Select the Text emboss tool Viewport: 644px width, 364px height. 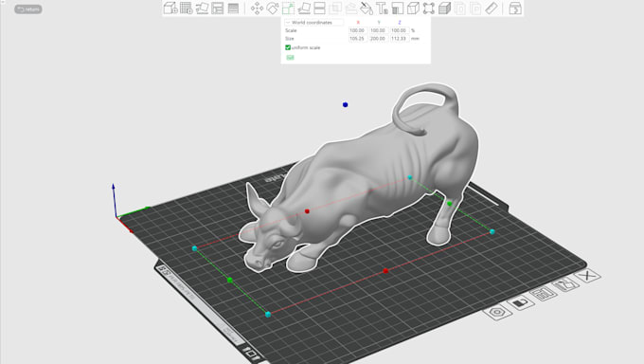(x=382, y=8)
